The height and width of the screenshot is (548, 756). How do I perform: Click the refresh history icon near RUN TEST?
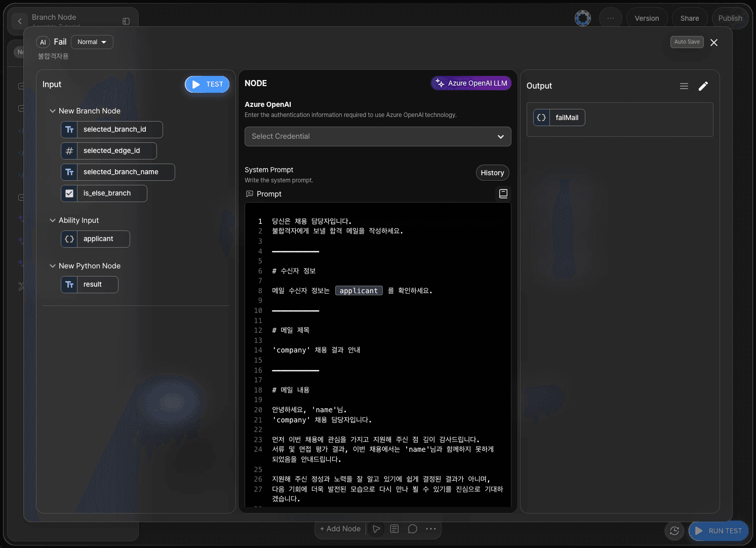point(674,531)
